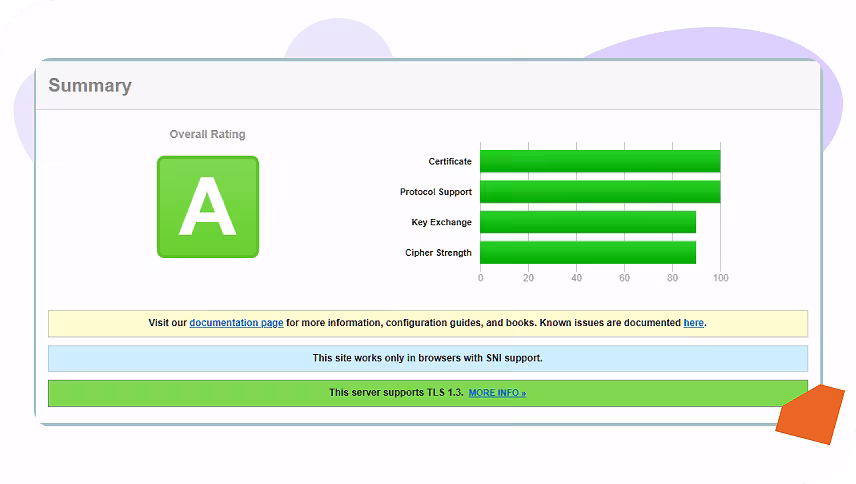Screen dimensions: 856x484
Task: Open the TLS 1.3 MORE INFO link
Action: point(497,393)
